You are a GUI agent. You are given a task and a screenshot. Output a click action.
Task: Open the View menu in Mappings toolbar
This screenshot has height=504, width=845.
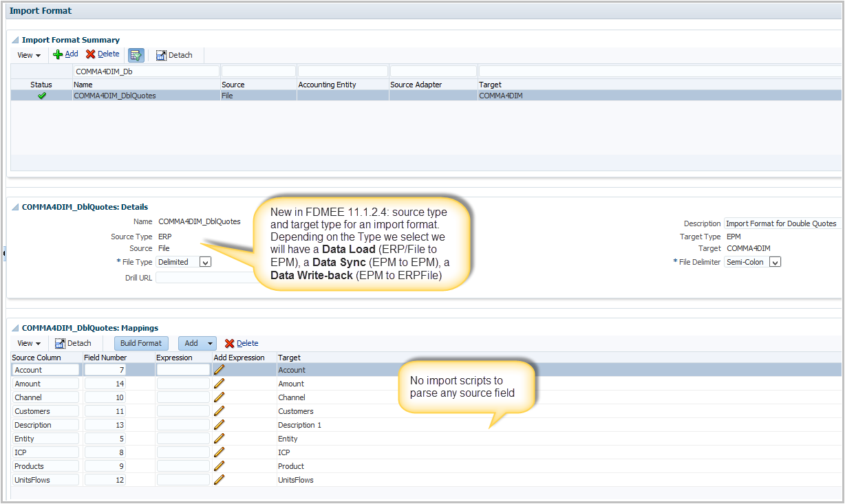tap(29, 343)
